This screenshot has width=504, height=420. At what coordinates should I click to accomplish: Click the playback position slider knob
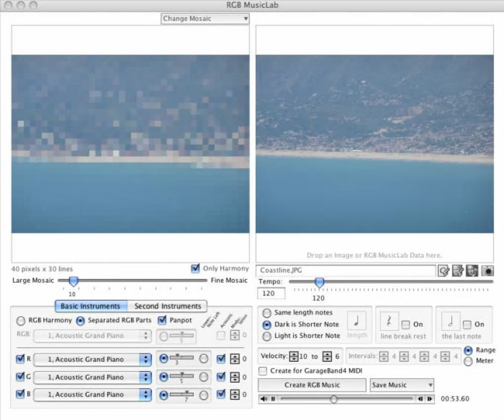[x=334, y=399]
